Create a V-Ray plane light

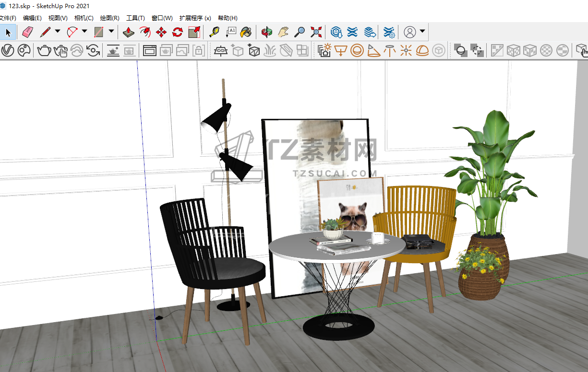pyautogui.click(x=341, y=50)
